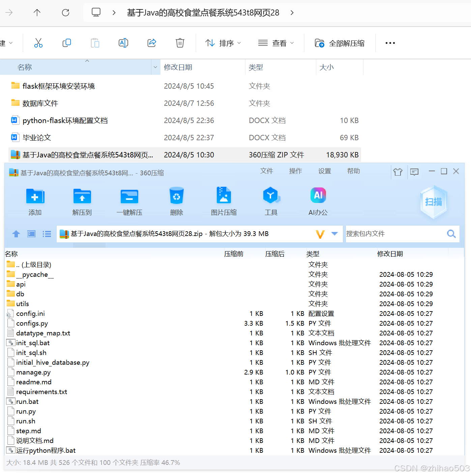
Task: Open the 排序 sort dropdown
Action: [x=223, y=43]
